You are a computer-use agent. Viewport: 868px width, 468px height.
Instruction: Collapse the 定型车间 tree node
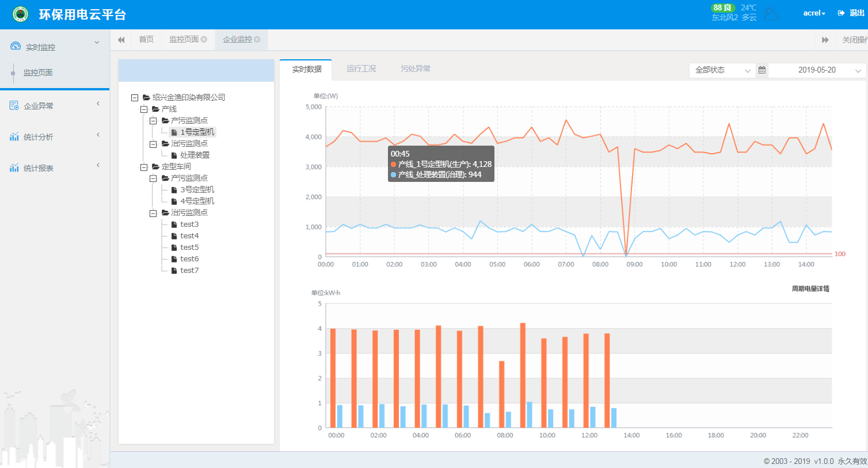click(x=144, y=167)
